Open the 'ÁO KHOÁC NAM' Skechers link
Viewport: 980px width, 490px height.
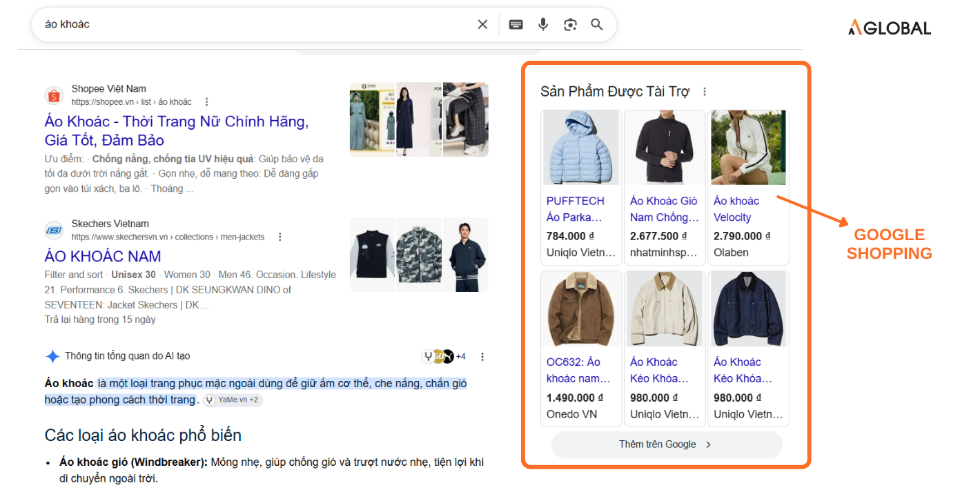coord(103,256)
